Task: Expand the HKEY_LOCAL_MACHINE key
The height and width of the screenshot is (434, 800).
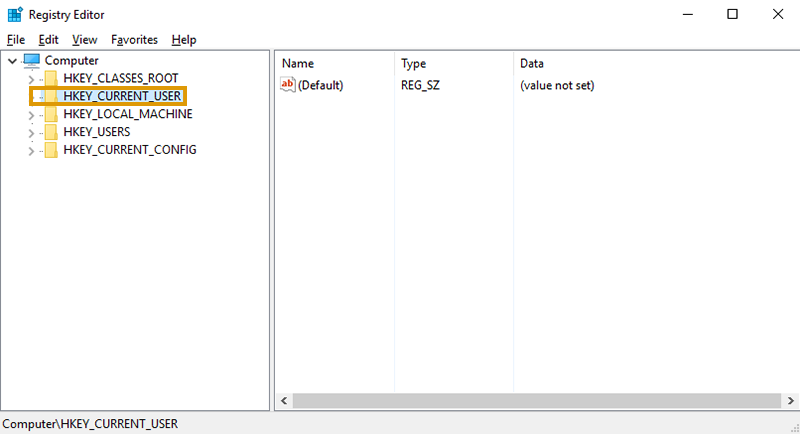Action: pyautogui.click(x=31, y=114)
